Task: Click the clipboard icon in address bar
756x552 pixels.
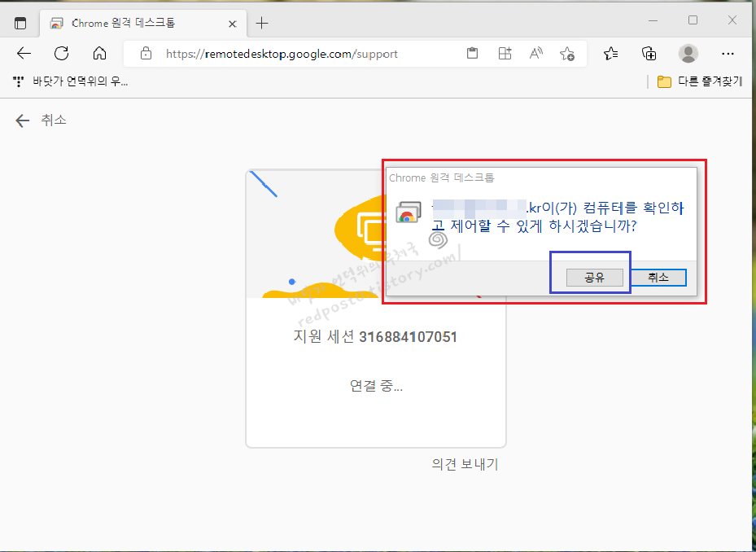Action: click(473, 53)
